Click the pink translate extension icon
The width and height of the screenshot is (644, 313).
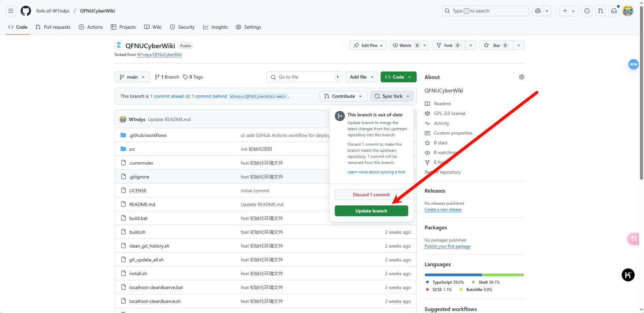tap(633, 239)
